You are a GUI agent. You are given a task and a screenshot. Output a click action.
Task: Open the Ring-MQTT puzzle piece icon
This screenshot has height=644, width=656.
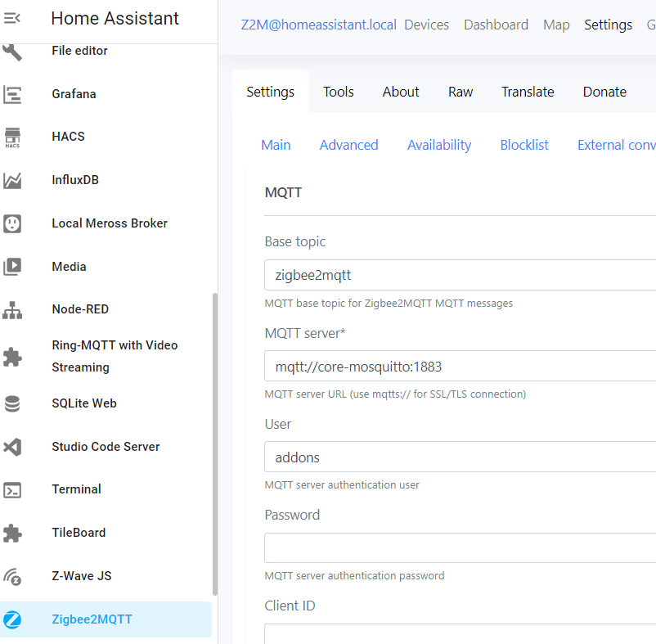click(x=12, y=357)
